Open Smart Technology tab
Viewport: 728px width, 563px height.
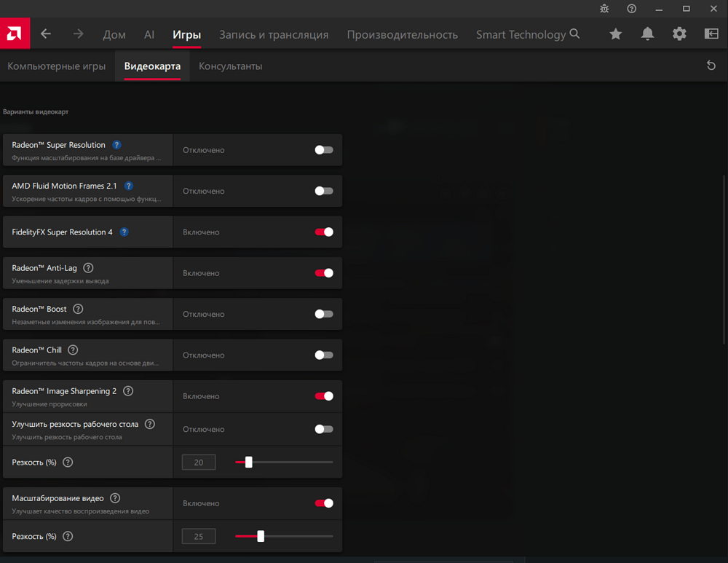point(521,34)
